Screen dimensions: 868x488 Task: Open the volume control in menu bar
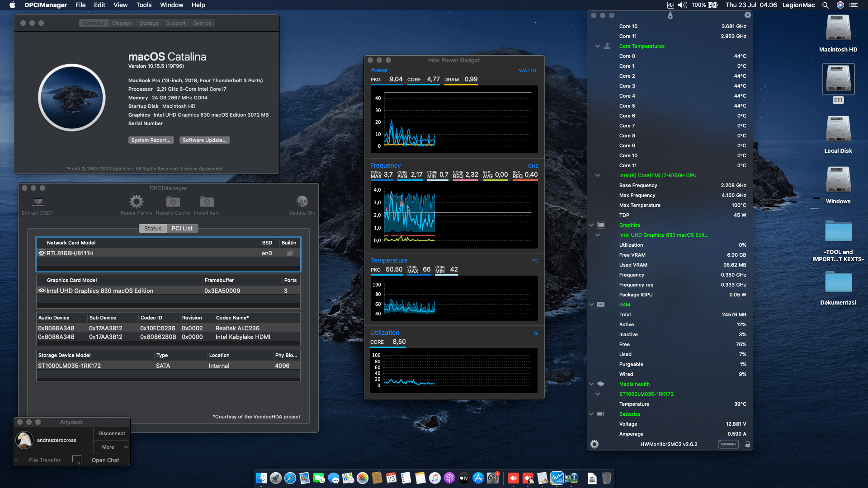click(x=683, y=5)
